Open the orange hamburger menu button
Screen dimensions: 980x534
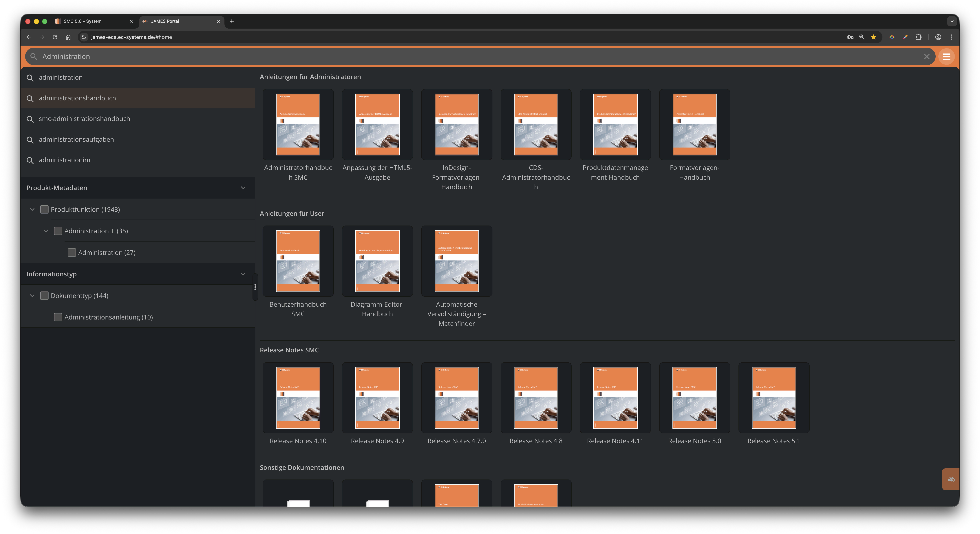pyautogui.click(x=946, y=57)
